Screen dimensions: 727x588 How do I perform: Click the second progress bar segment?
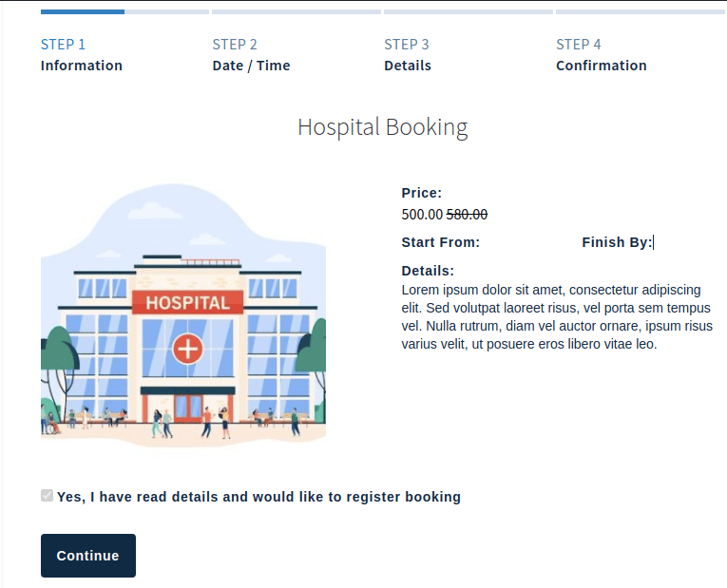point(166,11)
